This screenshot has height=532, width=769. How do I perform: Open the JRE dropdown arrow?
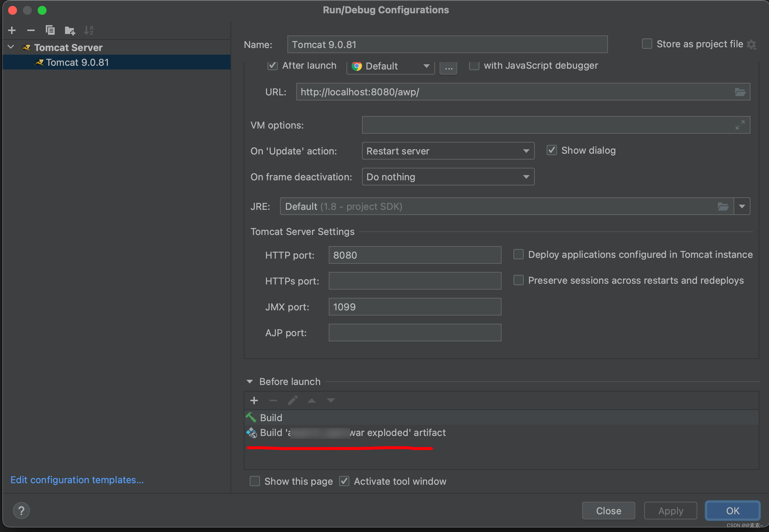pos(742,207)
